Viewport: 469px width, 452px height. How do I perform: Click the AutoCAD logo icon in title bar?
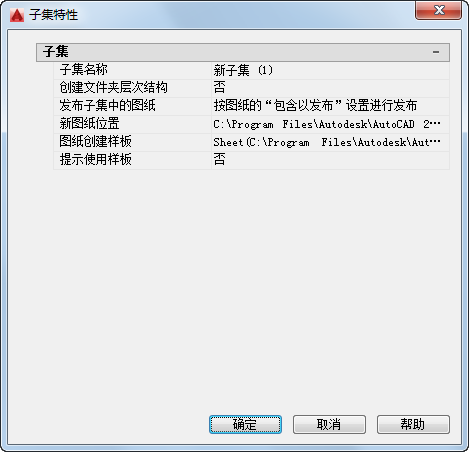17,15
